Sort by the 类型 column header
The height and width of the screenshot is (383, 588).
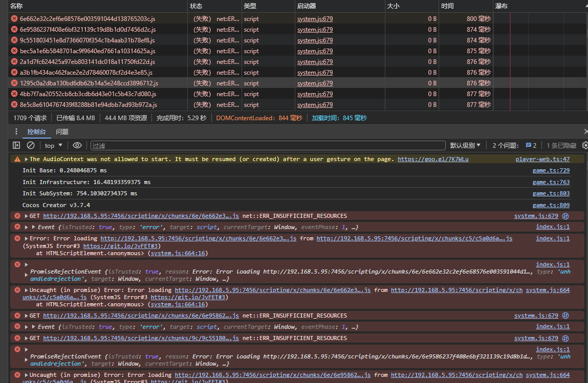pos(268,6)
